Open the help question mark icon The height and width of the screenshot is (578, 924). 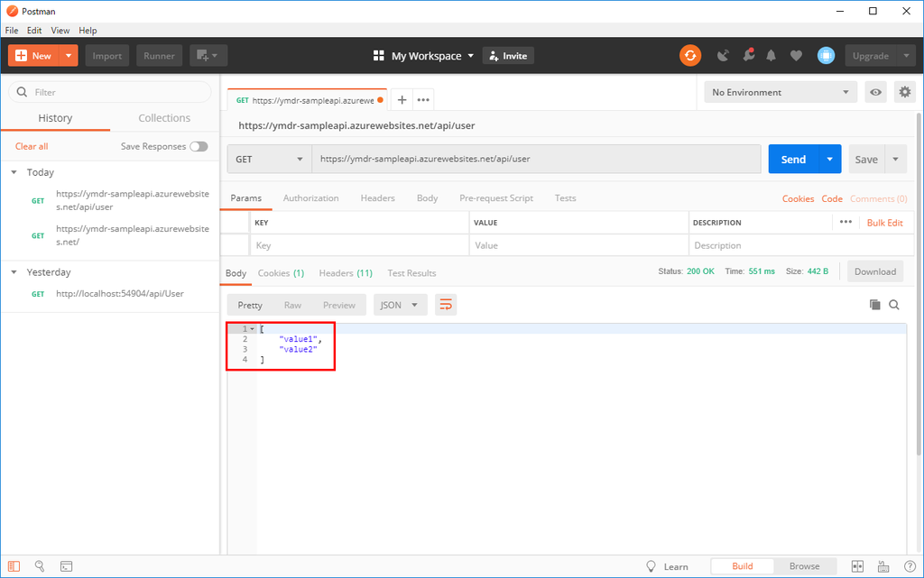coord(910,566)
